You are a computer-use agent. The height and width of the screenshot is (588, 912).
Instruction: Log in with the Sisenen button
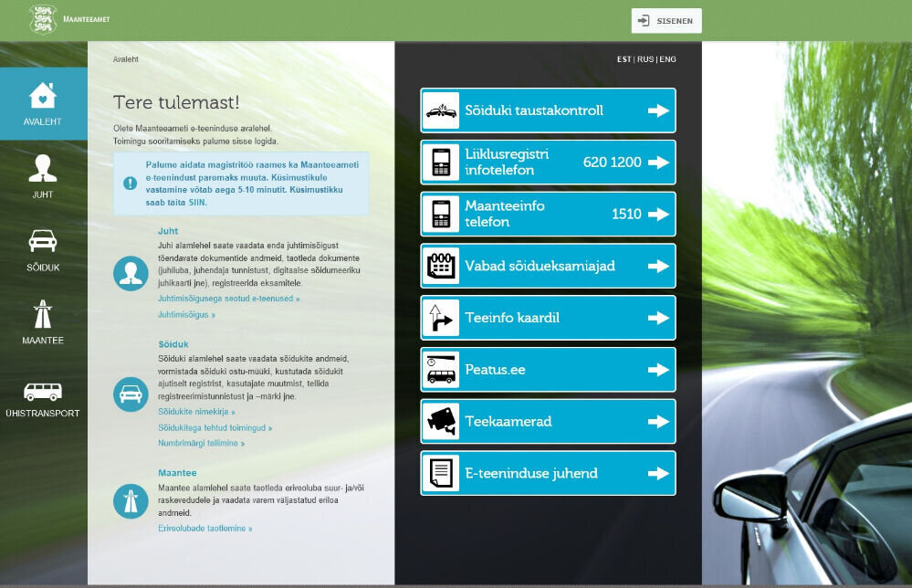click(666, 21)
